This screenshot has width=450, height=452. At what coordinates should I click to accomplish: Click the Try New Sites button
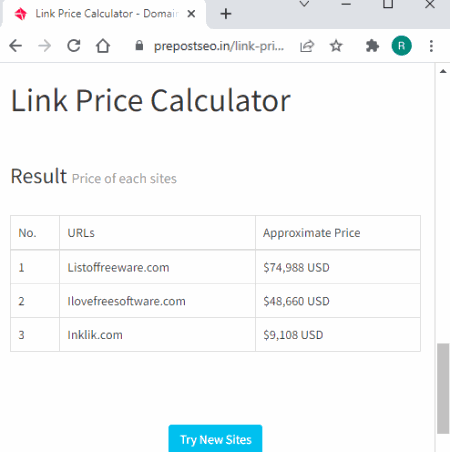coord(215,439)
